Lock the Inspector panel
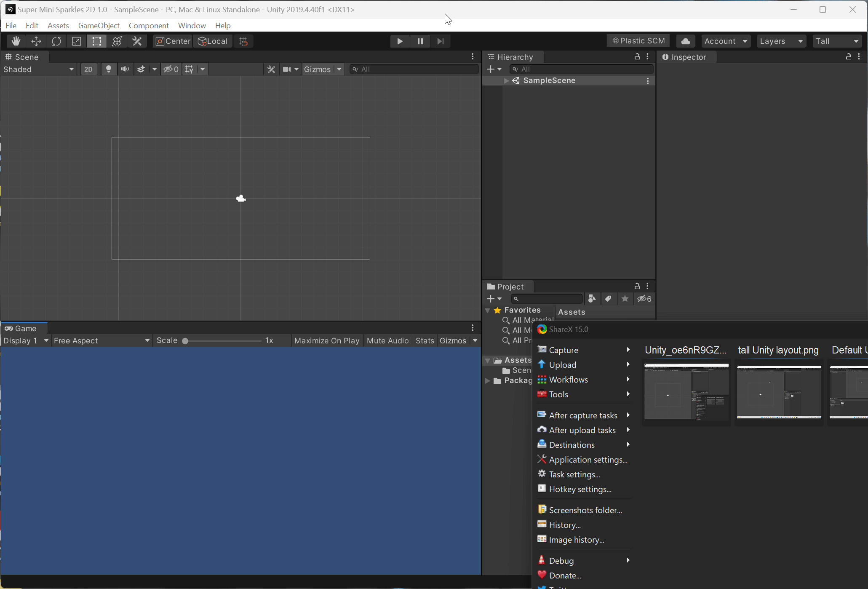 pyautogui.click(x=849, y=56)
